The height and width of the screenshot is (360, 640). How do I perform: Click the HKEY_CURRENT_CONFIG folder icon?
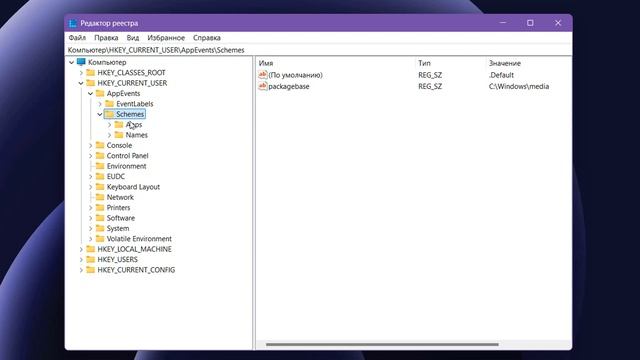(91, 270)
